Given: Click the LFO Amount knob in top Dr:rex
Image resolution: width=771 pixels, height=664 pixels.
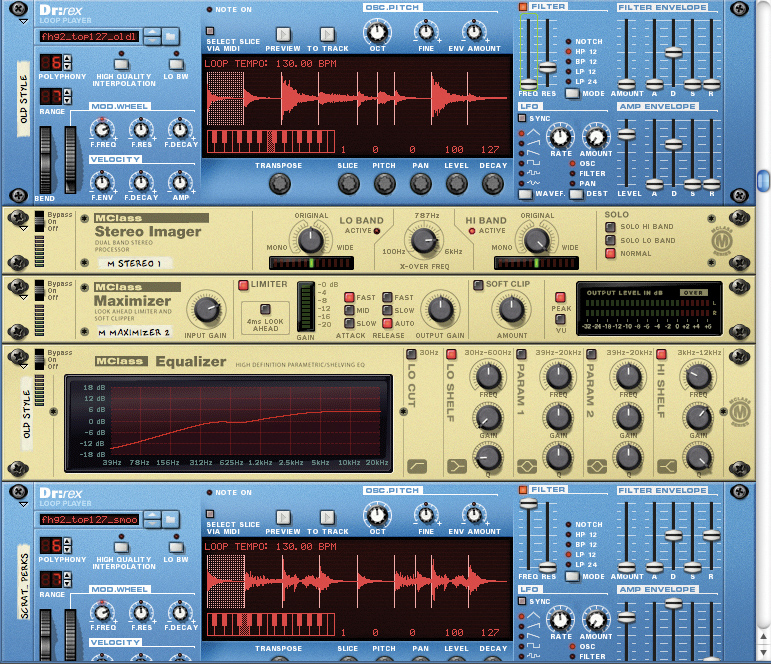Looking at the screenshot, I should 596,137.
